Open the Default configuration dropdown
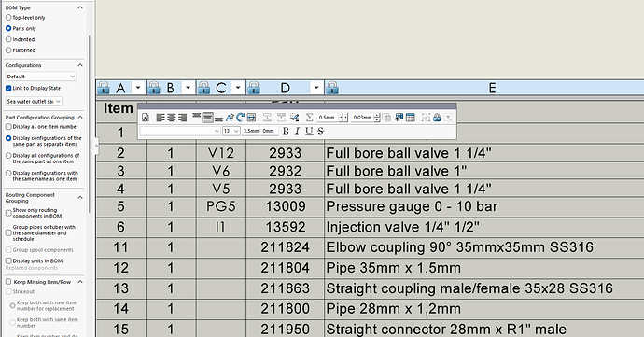This screenshot has height=337, width=644. [41, 77]
